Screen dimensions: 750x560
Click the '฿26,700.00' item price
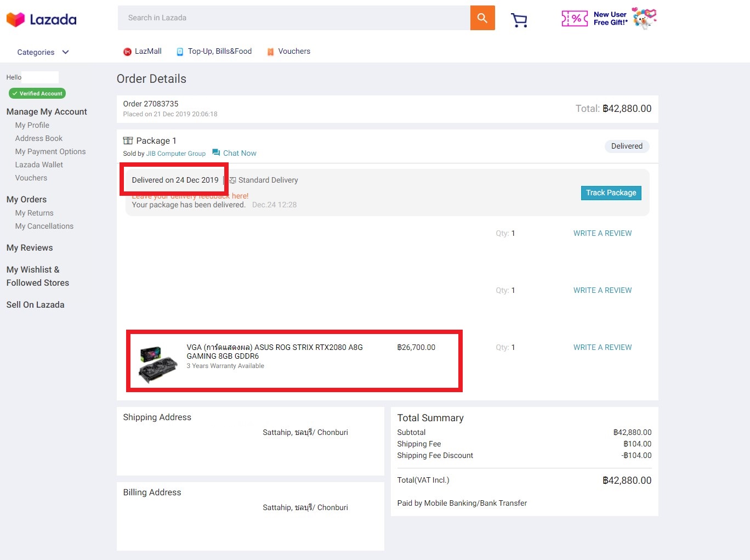point(416,347)
